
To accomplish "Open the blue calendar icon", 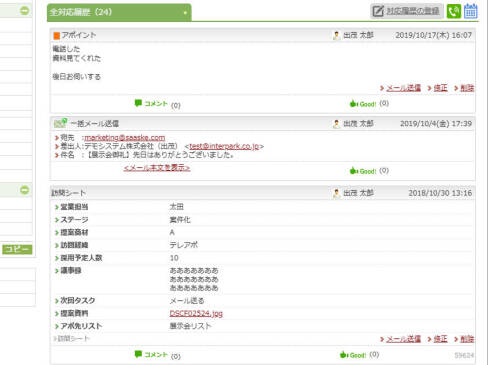I will coord(471,11).
